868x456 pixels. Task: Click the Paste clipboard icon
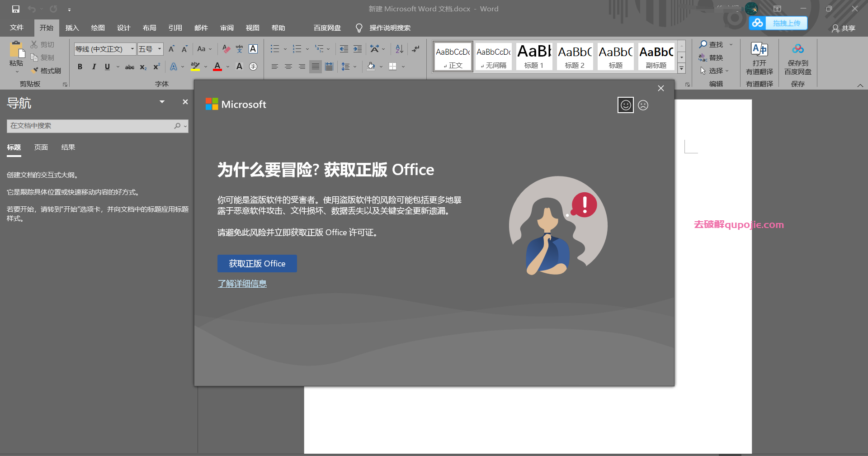[x=16, y=49]
